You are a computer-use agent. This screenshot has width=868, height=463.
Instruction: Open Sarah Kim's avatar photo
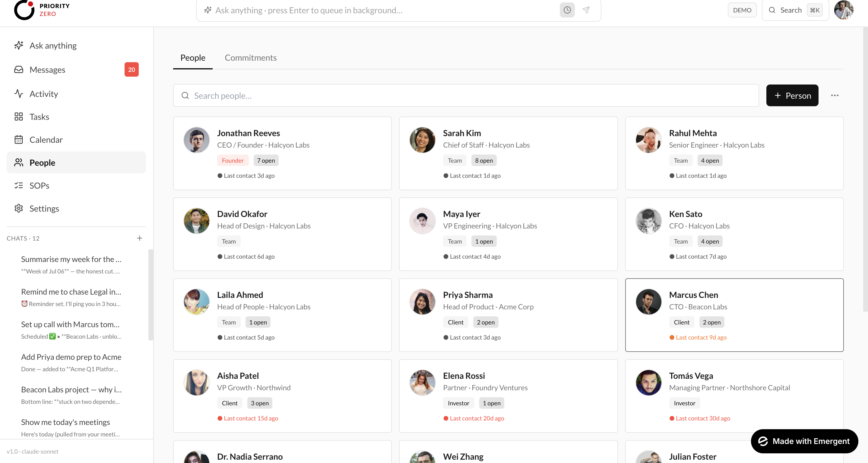tap(422, 140)
